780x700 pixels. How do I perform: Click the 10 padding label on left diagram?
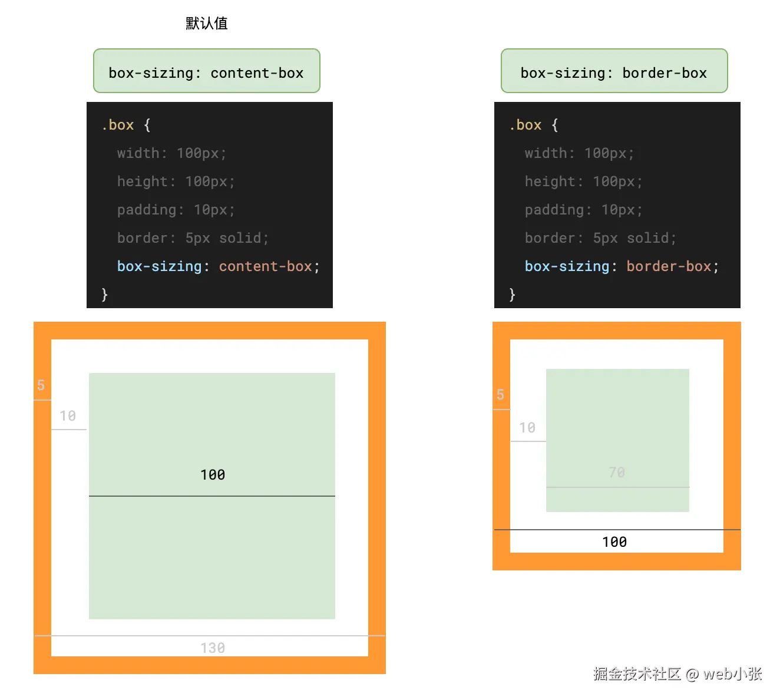tap(68, 416)
